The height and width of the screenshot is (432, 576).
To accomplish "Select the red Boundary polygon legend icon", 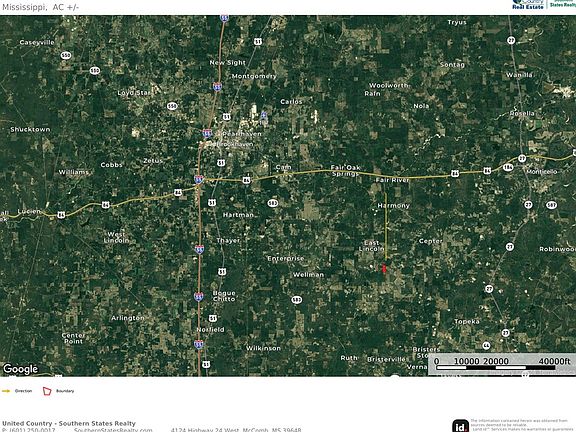I will (x=47, y=391).
